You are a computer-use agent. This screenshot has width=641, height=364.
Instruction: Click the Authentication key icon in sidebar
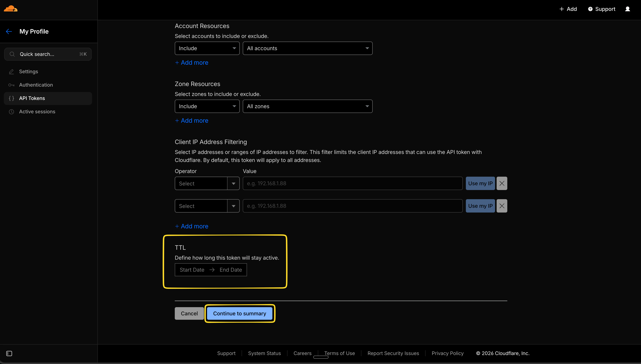point(11,85)
